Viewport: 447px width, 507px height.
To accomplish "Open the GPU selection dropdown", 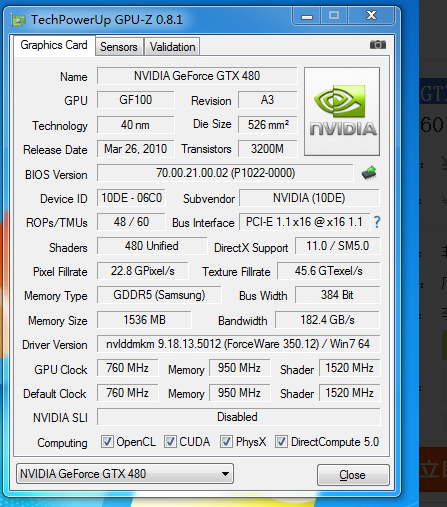I will (x=125, y=474).
